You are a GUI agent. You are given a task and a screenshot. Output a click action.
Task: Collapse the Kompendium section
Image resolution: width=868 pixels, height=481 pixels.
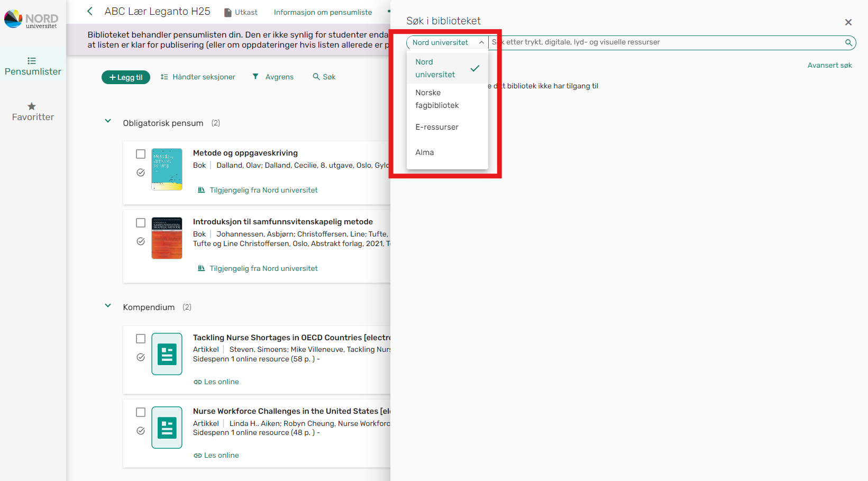pos(108,305)
